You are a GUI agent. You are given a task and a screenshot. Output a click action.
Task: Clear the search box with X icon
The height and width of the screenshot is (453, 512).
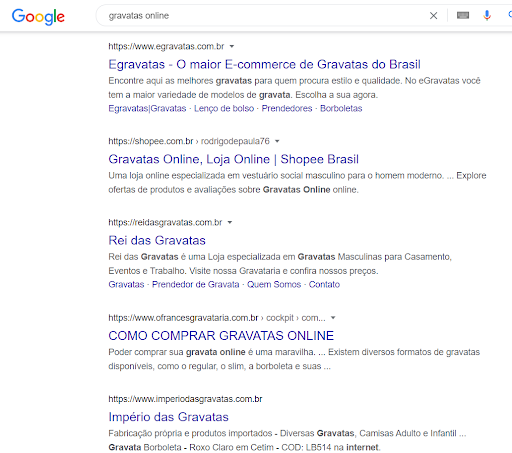(x=433, y=16)
